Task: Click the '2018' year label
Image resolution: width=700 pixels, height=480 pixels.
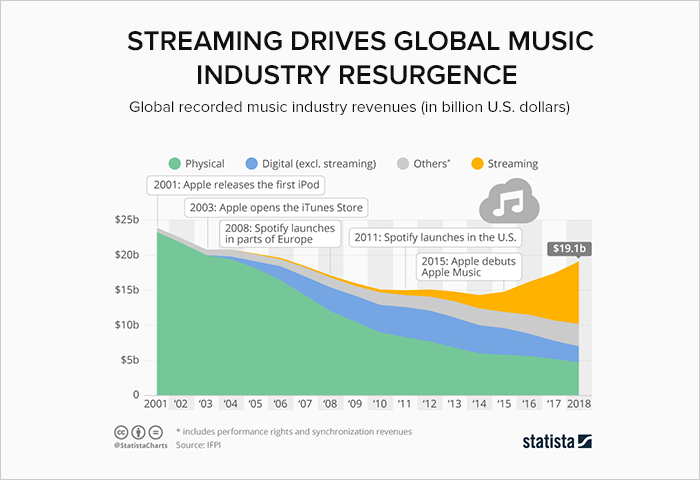Action: (579, 404)
